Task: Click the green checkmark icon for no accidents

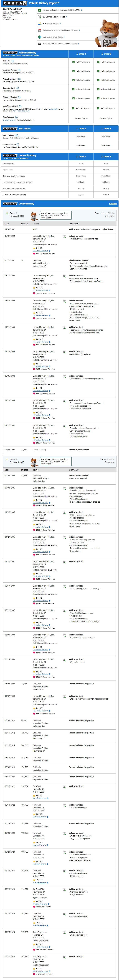Action: (40, 10)
